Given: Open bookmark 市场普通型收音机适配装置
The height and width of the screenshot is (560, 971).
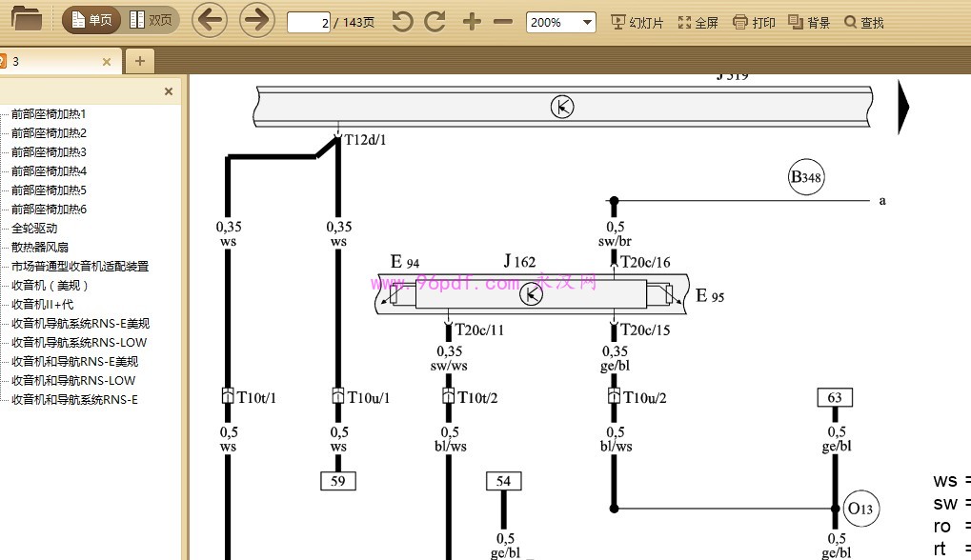Looking at the screenshot, I should pos(80,267).
